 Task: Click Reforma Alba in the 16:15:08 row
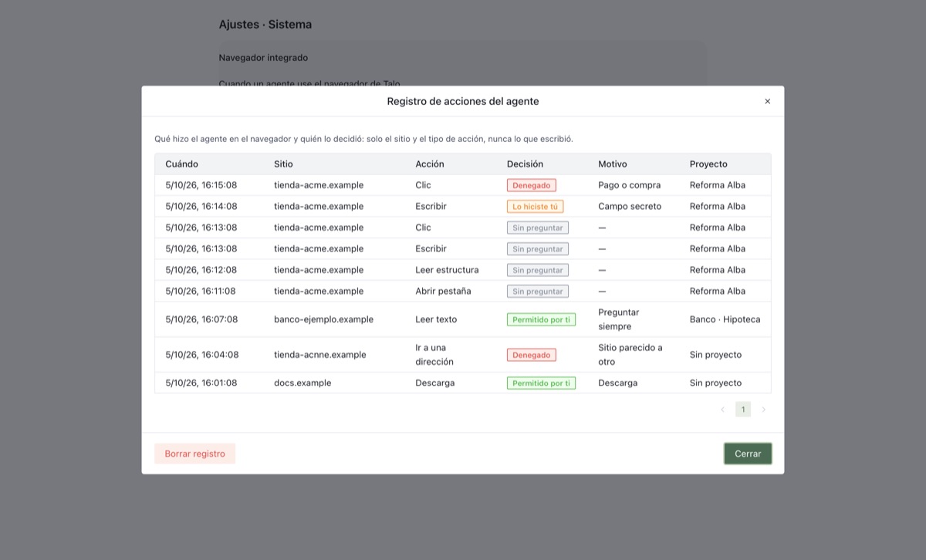pyautogui.click(x=718, y=185)
